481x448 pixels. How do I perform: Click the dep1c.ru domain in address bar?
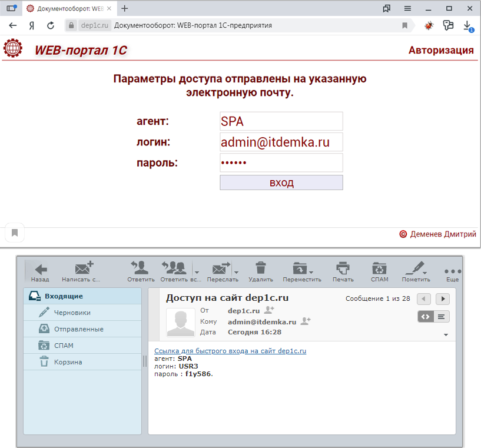[94, 25]
